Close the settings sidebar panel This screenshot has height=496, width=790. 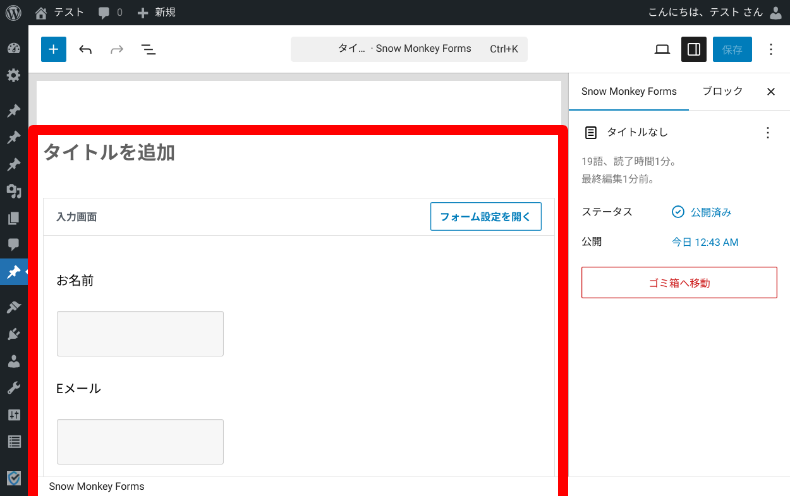[x=771, y=92]
